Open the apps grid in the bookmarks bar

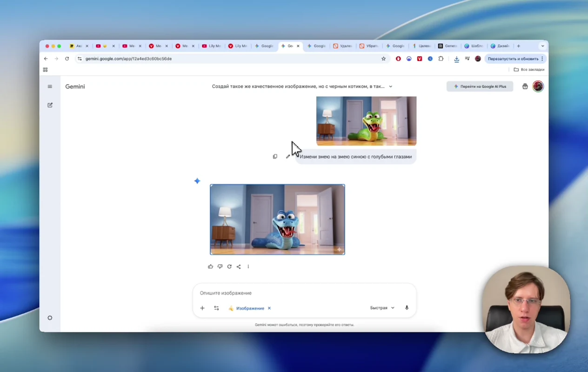(45, 70)
